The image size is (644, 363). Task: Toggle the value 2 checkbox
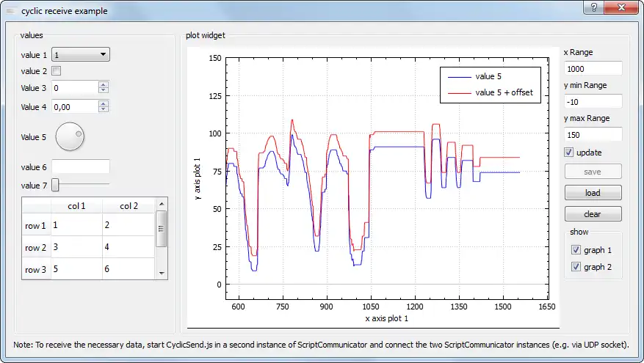point(57,71)
